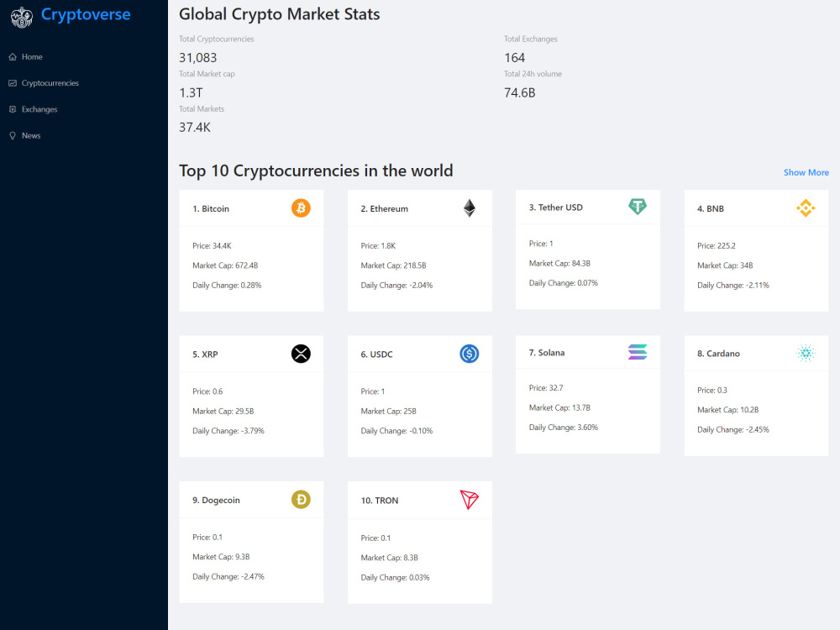
Task: Click Ethereum Market Cap 218.5B text
Action: (x=393, y=265)
